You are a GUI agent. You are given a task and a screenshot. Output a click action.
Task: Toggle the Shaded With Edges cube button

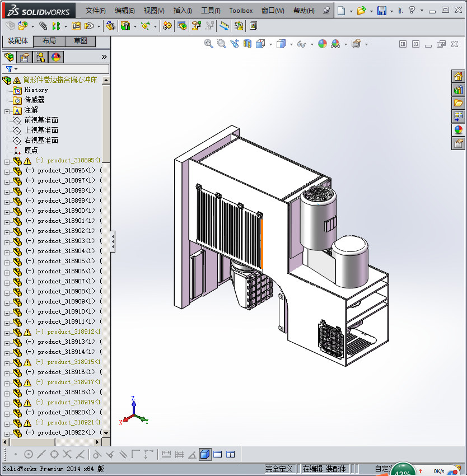click(x=205, y=454)
